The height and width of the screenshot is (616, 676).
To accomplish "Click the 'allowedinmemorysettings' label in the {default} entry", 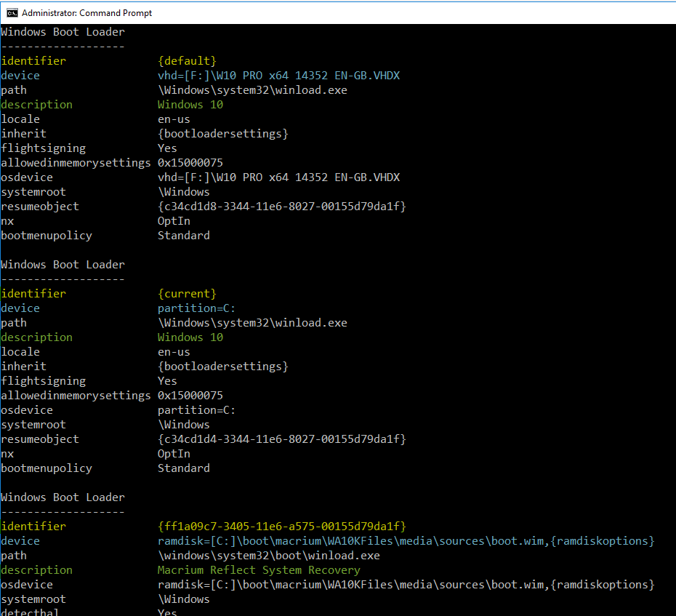I will (76, 163).
